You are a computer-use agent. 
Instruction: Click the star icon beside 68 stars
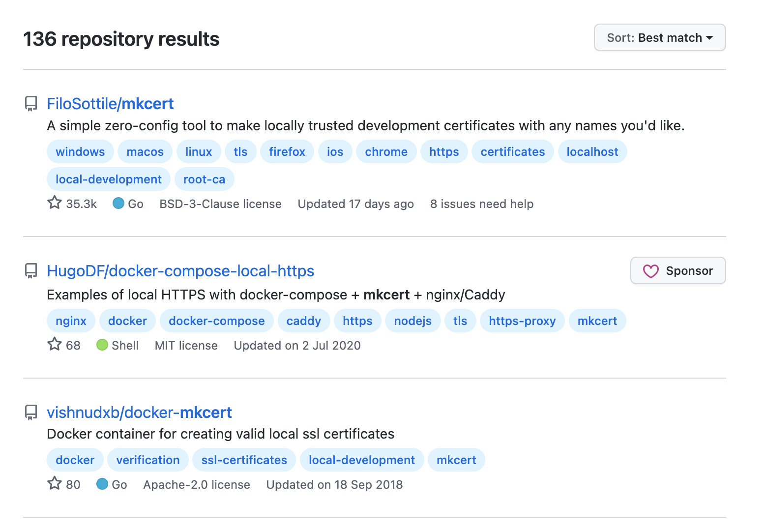coord(55,344)
